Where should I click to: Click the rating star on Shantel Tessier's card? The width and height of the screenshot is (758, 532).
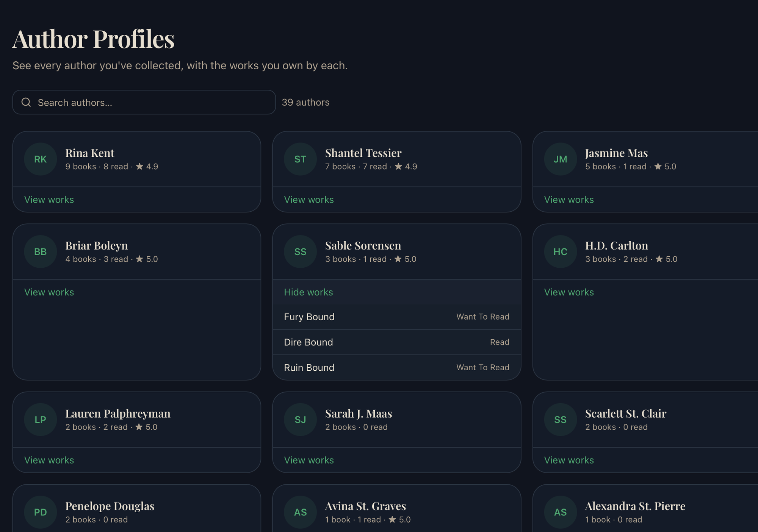pyautogui.click(x=398, y=166)
